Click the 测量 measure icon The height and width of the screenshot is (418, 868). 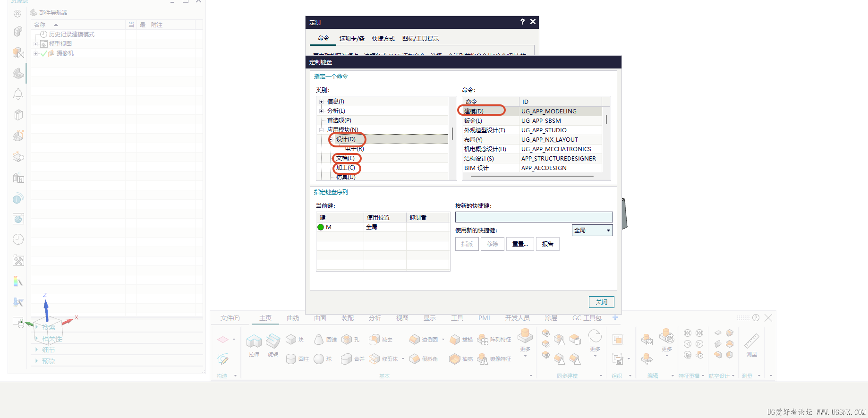tap(752, 341)
